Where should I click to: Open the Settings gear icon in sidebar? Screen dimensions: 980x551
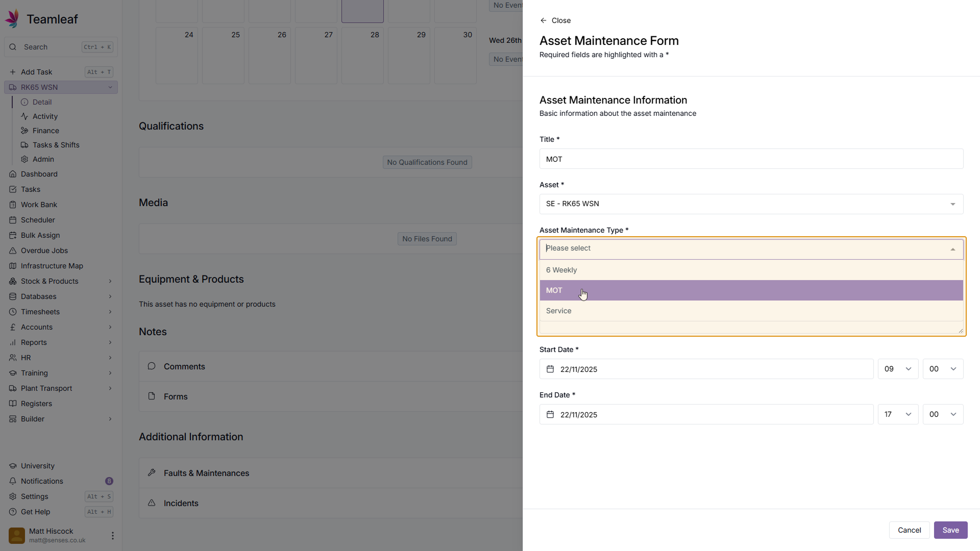[x=13, y=496]
